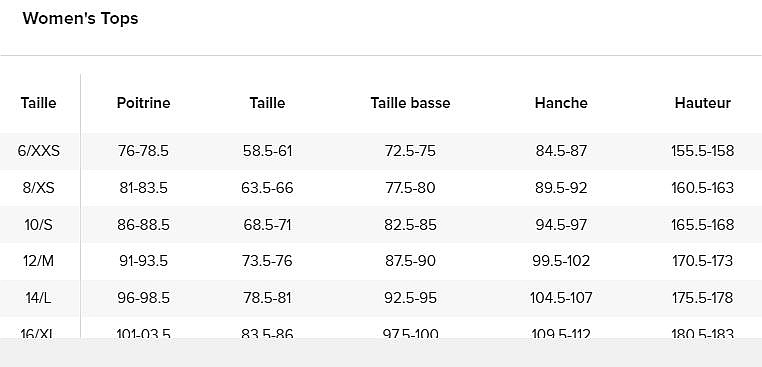Select the Poitrine column header

pyautogui.click(x=143, y=103)
